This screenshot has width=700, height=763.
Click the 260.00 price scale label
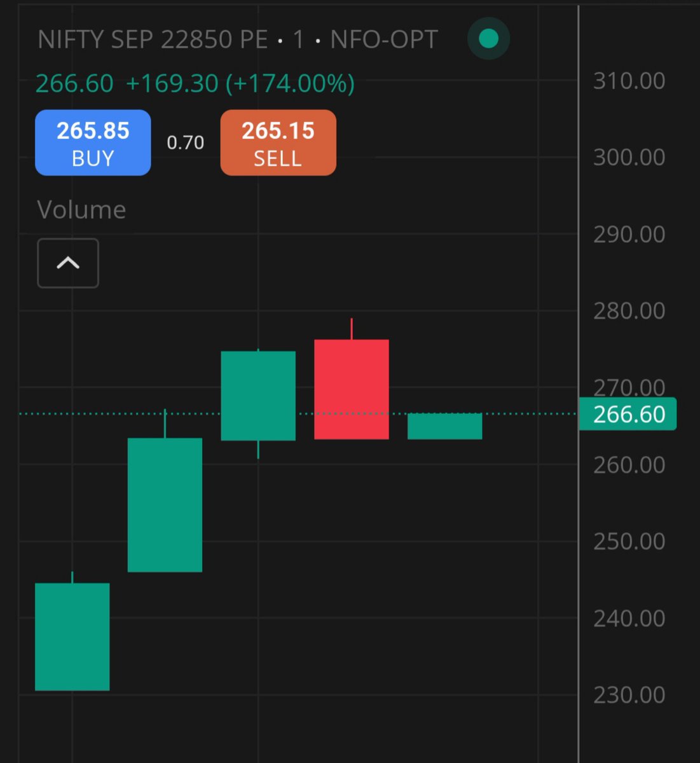(x=629, y=465)
